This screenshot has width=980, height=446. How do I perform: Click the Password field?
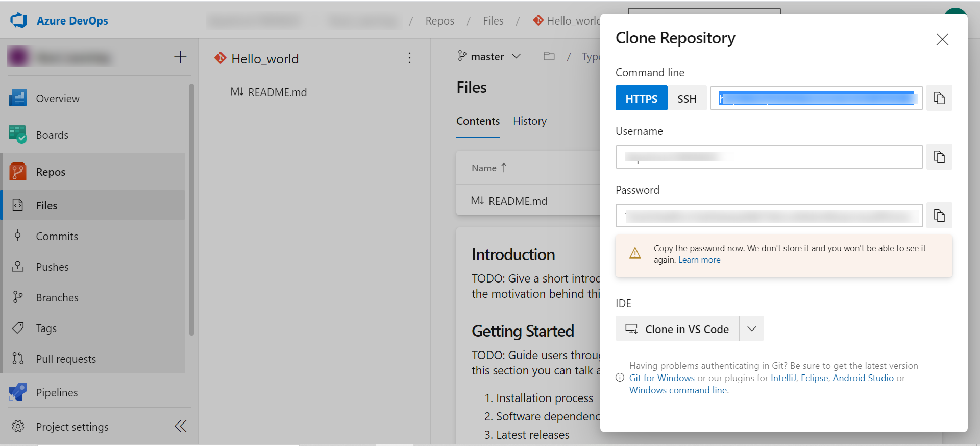point(769,216)
